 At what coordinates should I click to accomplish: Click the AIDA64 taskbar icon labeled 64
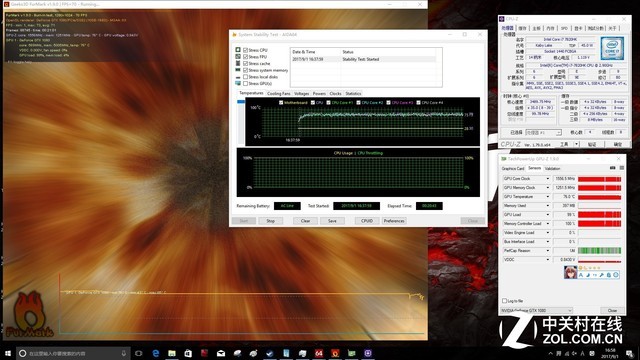[319, 353]
